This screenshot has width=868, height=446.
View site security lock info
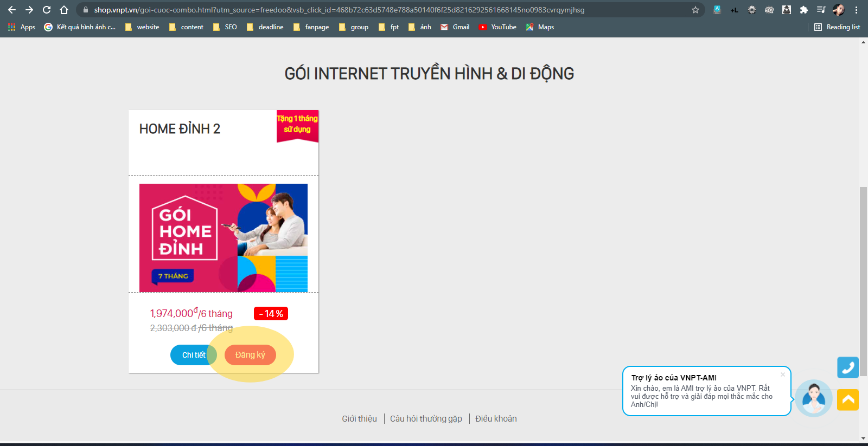pyautogui.click(x=85, y=10)
